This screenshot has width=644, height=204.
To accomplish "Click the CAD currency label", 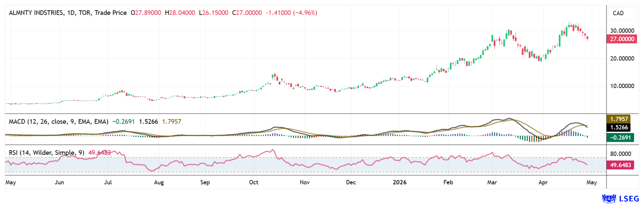I will [618, 13].
